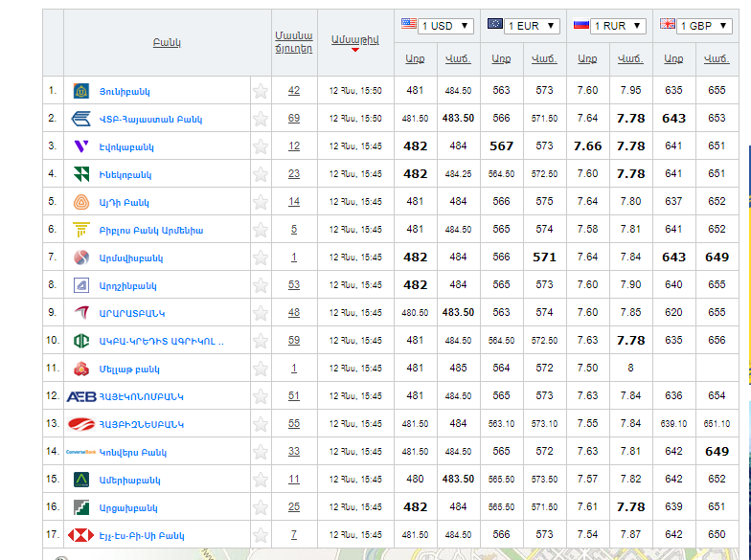Viewport: 751px width, 560px height.
Task: Click the Unibank logo icon
Action: [x=80, y=91]
